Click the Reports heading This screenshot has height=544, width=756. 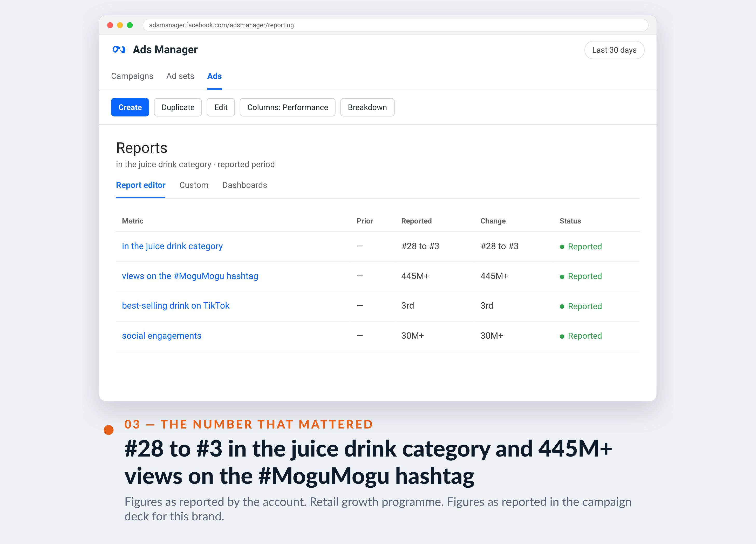[142, 148]
